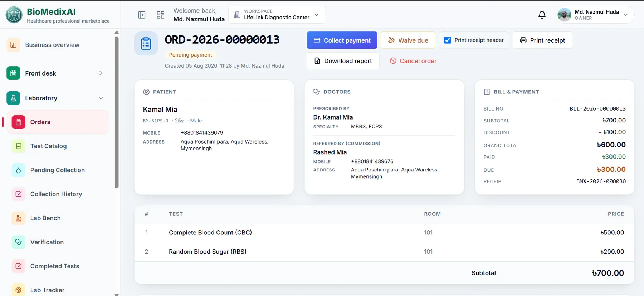Click the Completed Tests check icon
Screen dimensions: 644x296
(x=19, y=266)
